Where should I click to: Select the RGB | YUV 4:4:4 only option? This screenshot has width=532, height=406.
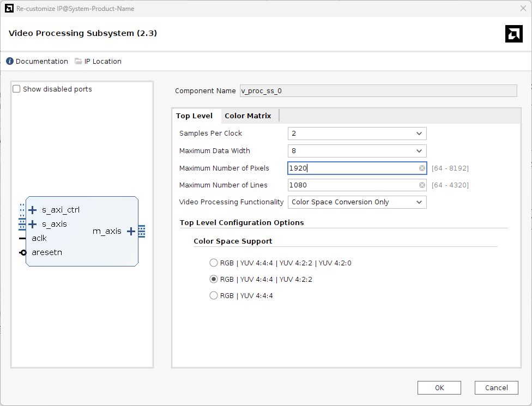point(214,296)
